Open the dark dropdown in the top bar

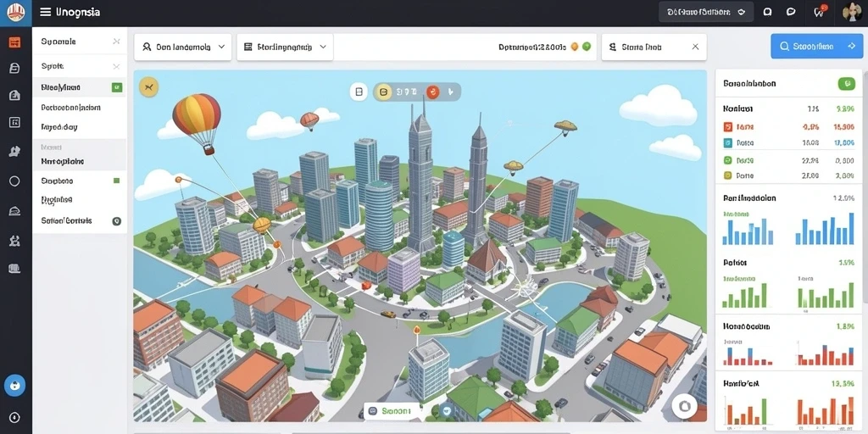tap(706, 12)
